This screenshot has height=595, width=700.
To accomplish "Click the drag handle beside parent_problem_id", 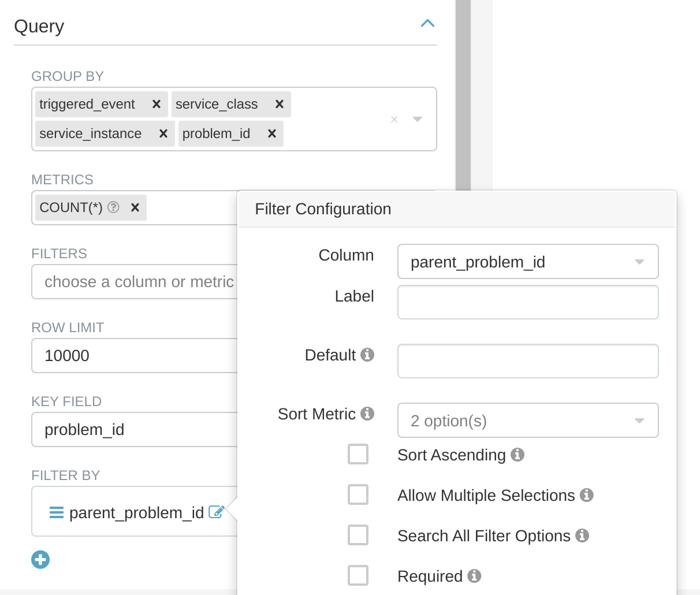I will pyautogui.click(x=56, y=512).
